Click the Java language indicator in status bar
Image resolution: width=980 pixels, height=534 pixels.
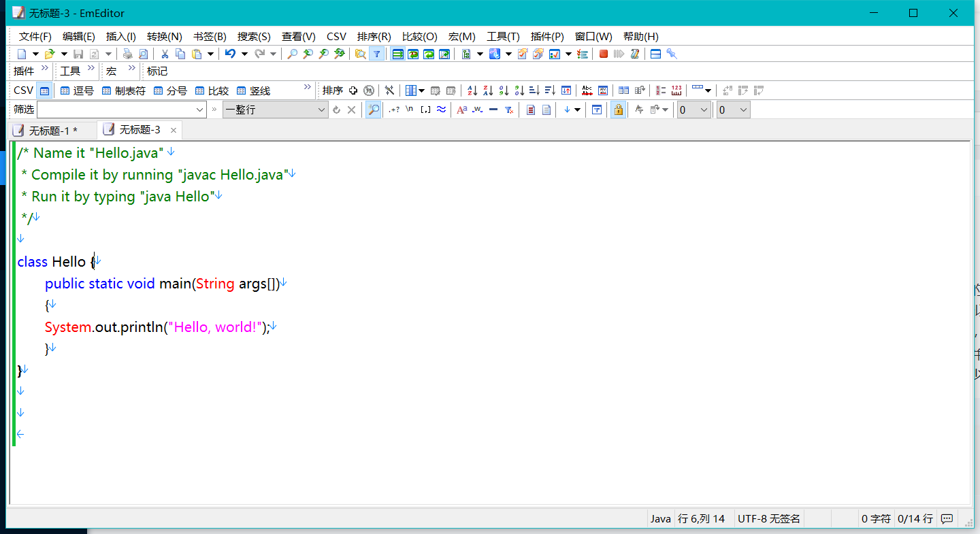click(x=660, y=518)
